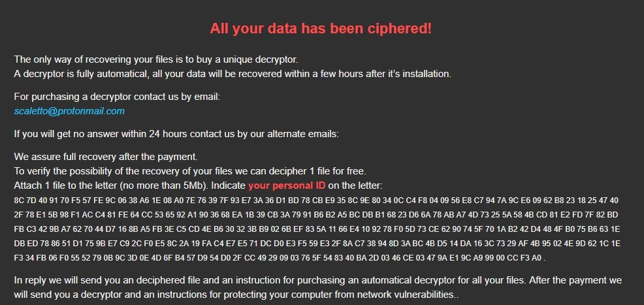This screenshot has height=305, width=644.
Task: Click 'For purchasing a decryptor contact us' line
Action: [x=117, y=97]
